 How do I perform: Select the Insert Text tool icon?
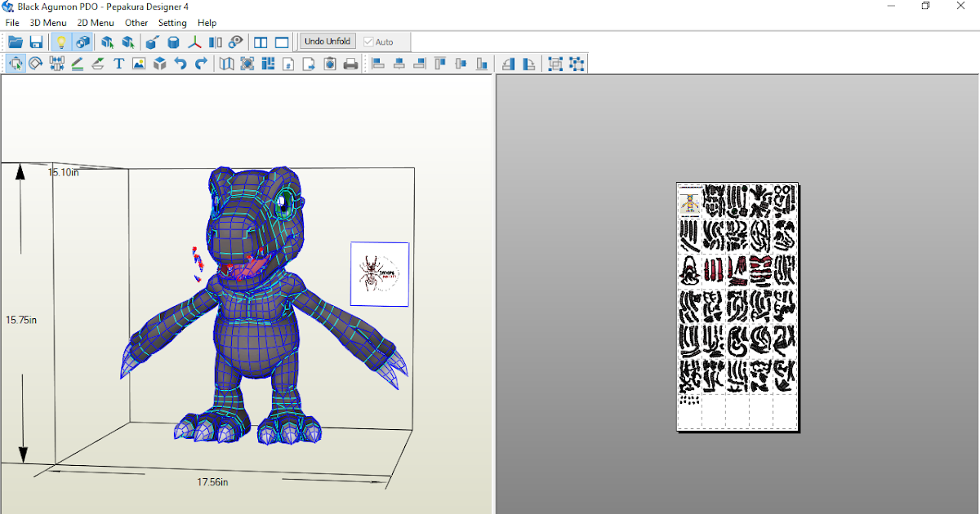118,63
